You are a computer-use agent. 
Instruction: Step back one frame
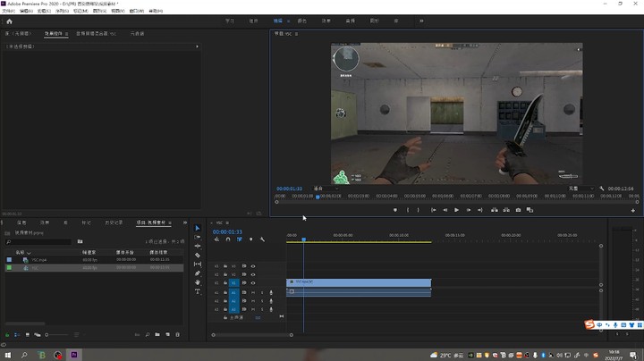pos(445,210)
